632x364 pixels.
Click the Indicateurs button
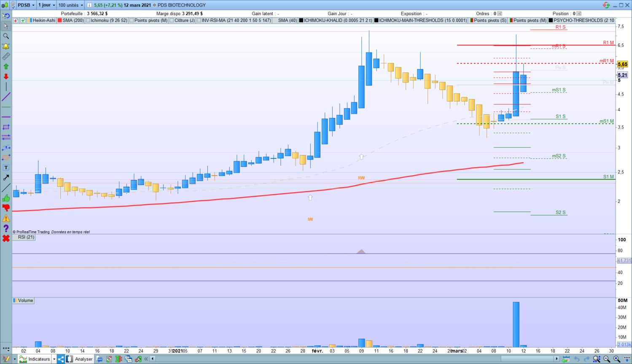click(x=35, y=359)
